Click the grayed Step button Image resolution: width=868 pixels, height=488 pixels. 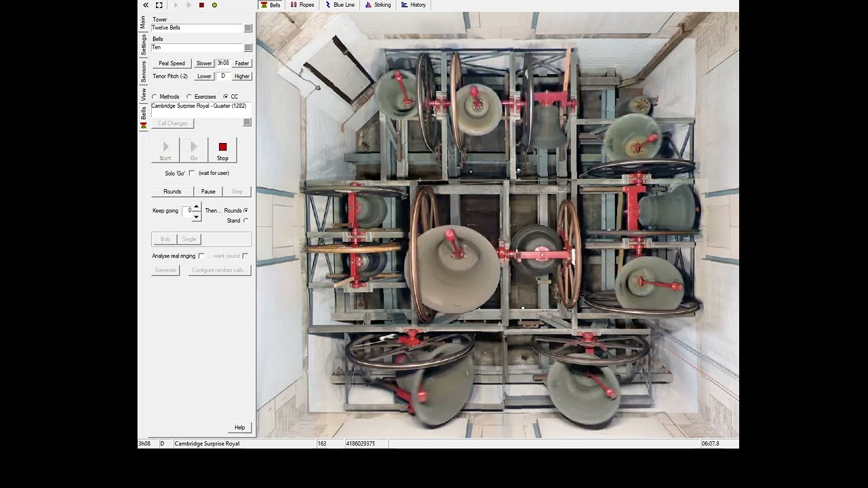click(x=237, y=191)
